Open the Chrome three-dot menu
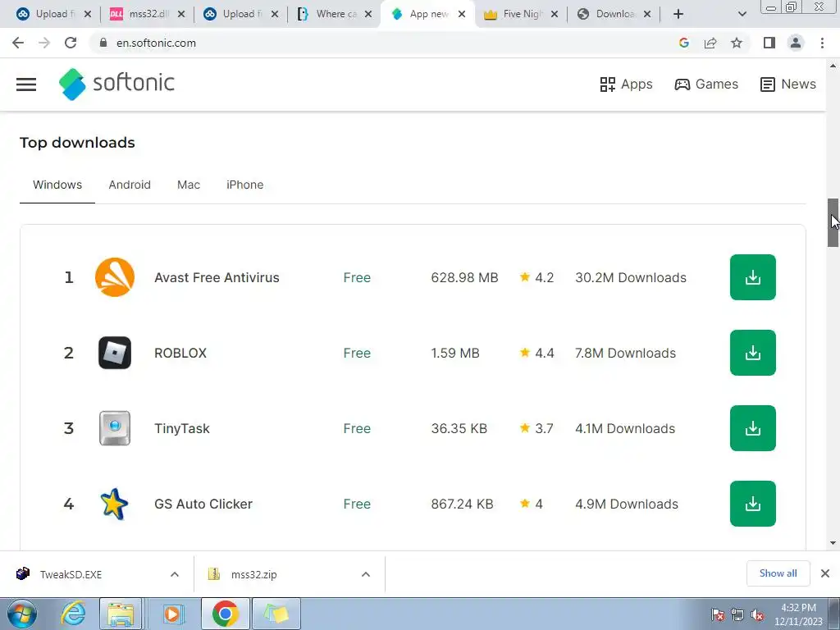 point(822,43)
